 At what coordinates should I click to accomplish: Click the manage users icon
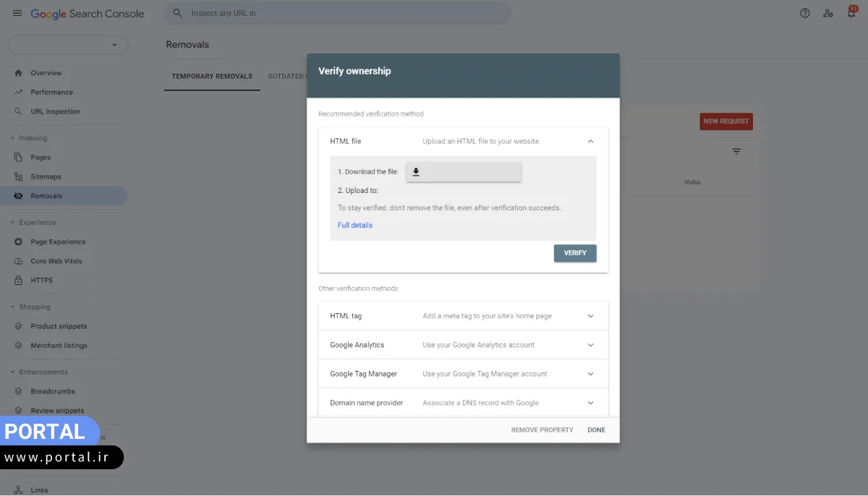[x=828, y=14]
